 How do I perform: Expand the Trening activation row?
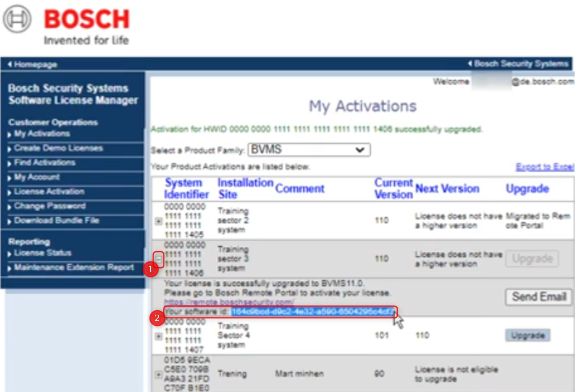tap(158, 374)
